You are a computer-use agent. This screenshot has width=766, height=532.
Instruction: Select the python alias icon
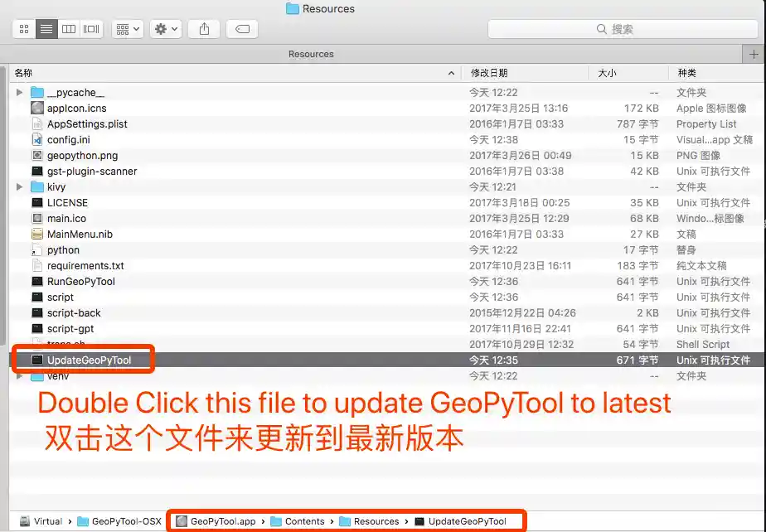[x=37, y=249]
